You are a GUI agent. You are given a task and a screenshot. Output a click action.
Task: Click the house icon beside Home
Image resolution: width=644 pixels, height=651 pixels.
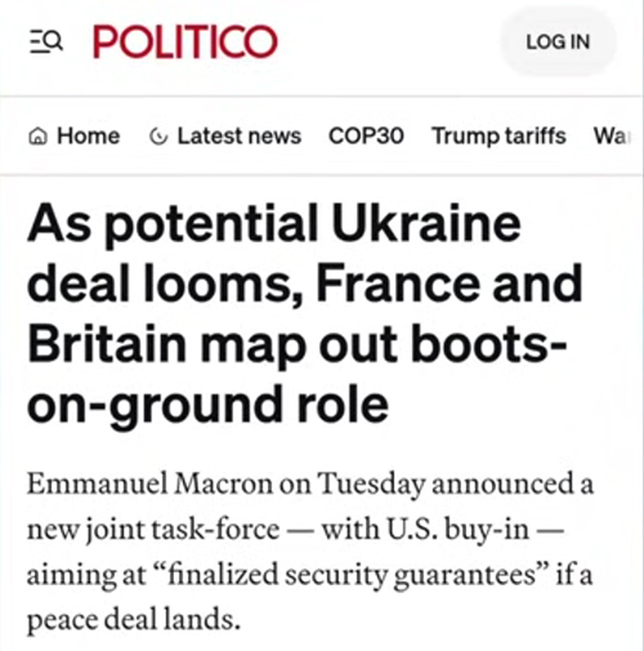click(x=39, y=136)
